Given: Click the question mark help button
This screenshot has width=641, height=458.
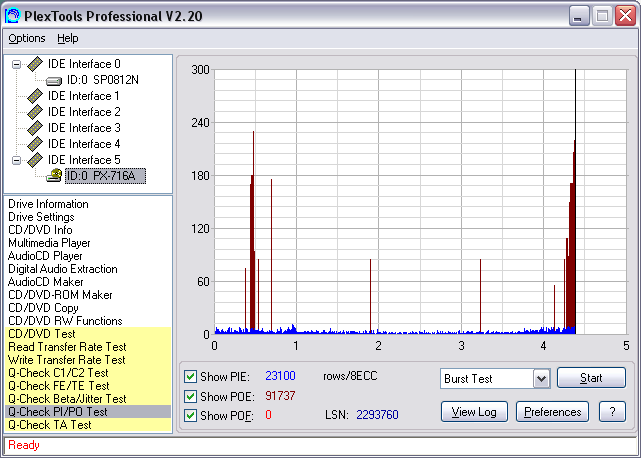Looking at the screenshot, I should [x=612, y=411].
